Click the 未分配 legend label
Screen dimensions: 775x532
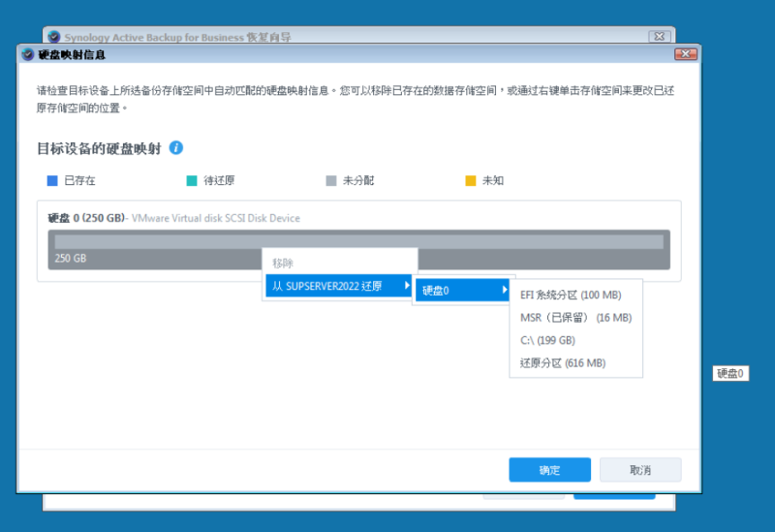(x=358, y=180)
